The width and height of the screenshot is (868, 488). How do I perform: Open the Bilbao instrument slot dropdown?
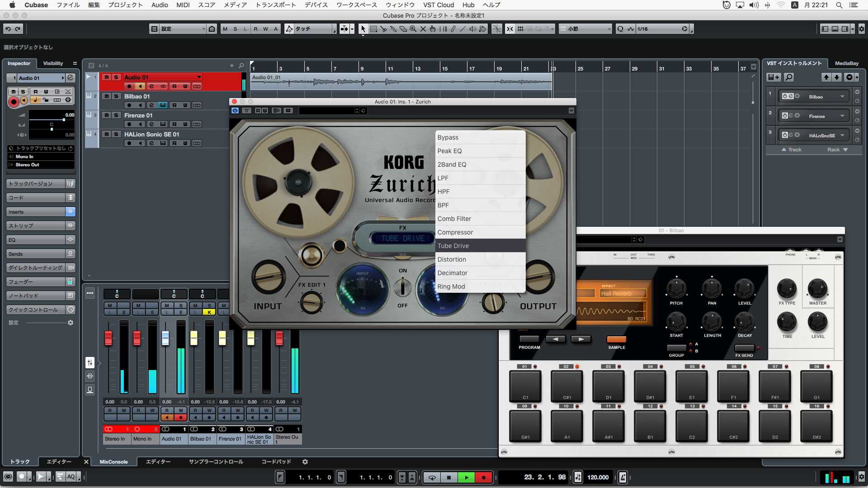842,97
